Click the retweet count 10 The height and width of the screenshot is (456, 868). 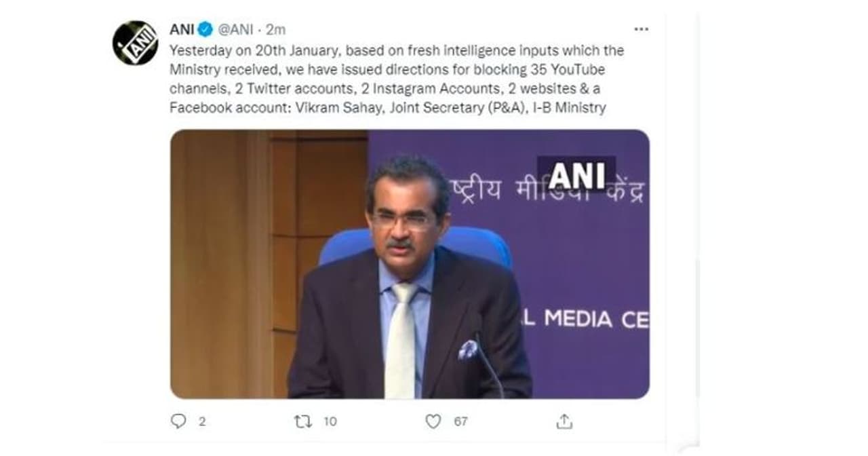[330, 421]
